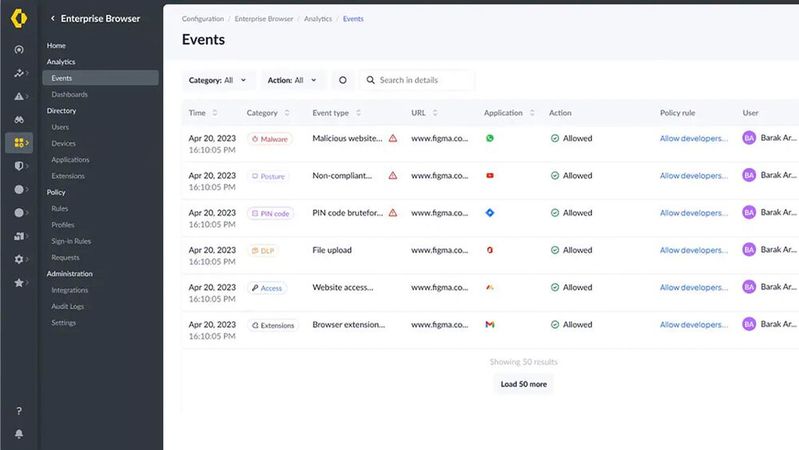Open Requests under Policy
Viewport: 799px width, 450px height.
coord(65,257)
